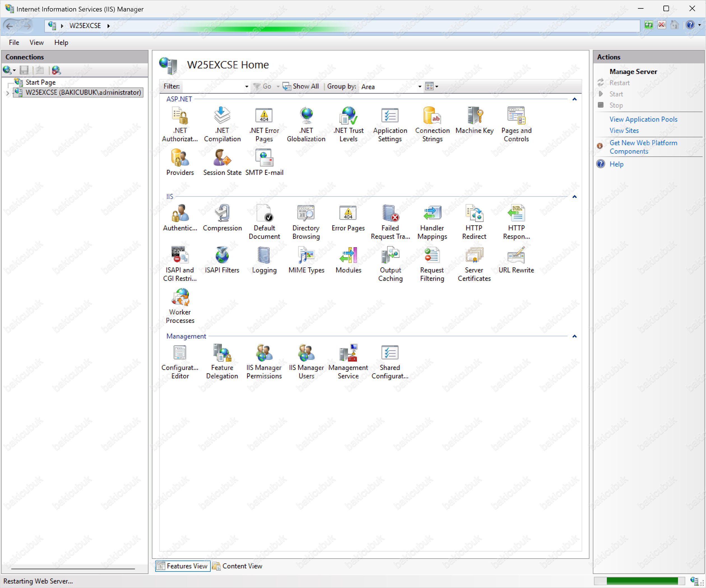Image resolution: width=706 pixels, height=588 pixels.
Task: Open the Filter dropdown arrow
Action: [247, 87]
